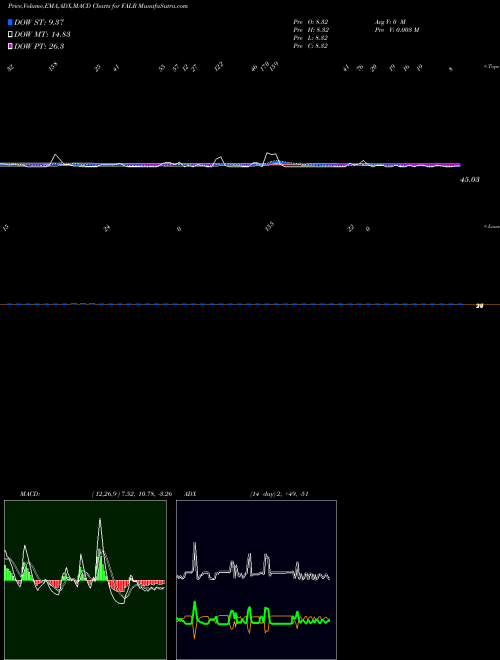The image size is (500, 660).
Task: Click the 'Pre L: 8.32' low value
Action: pos(311,38)
